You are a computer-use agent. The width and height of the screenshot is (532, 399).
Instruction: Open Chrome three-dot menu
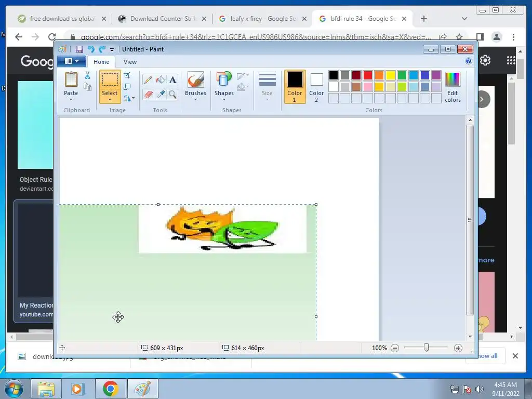click(513, 37)
